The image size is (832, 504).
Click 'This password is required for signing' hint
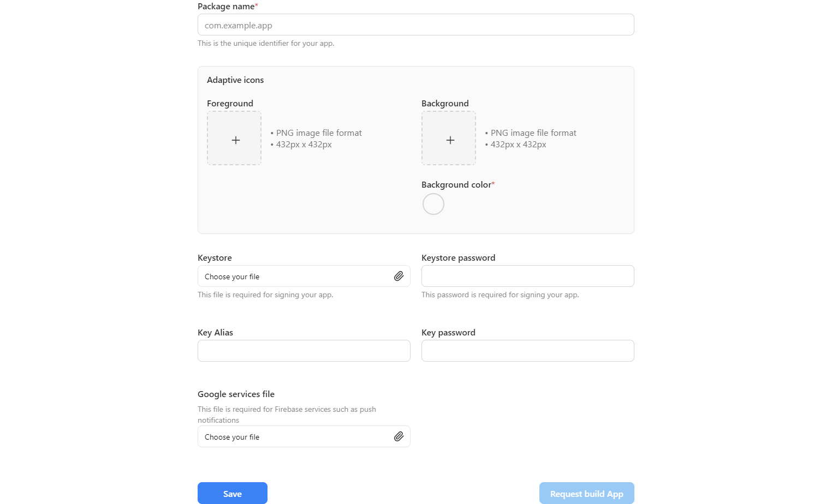[500, 295]
